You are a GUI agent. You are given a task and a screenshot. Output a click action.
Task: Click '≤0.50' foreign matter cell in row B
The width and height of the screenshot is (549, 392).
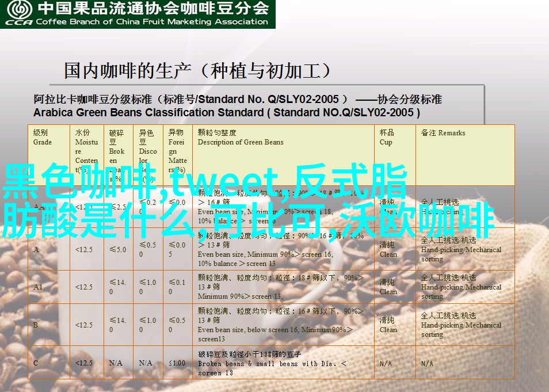pyautogui.click(x=177, y=325)
